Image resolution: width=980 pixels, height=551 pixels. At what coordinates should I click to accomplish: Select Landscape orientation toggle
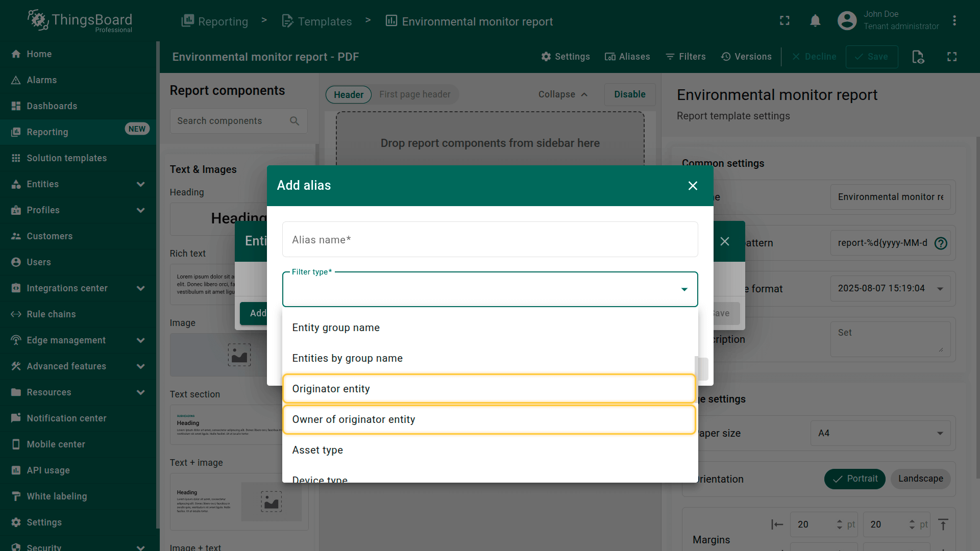click(x=920, y=479)
